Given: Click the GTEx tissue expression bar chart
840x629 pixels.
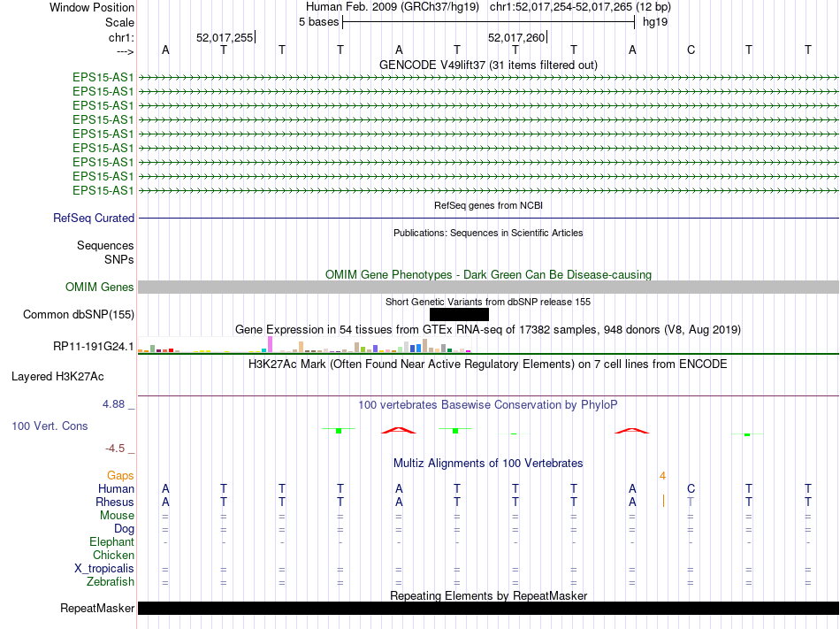Looking at the screenshot, I should 304,344.
